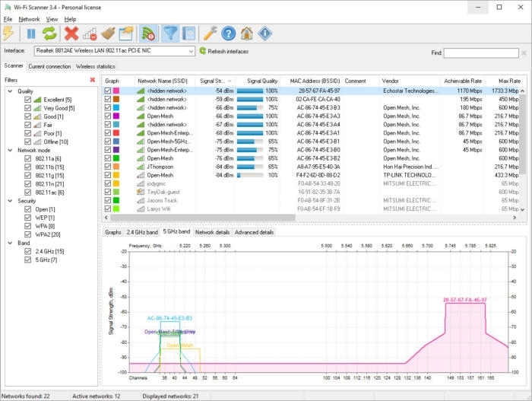Open the View menu
The image size is (532, 401).
tap(52, 19)
